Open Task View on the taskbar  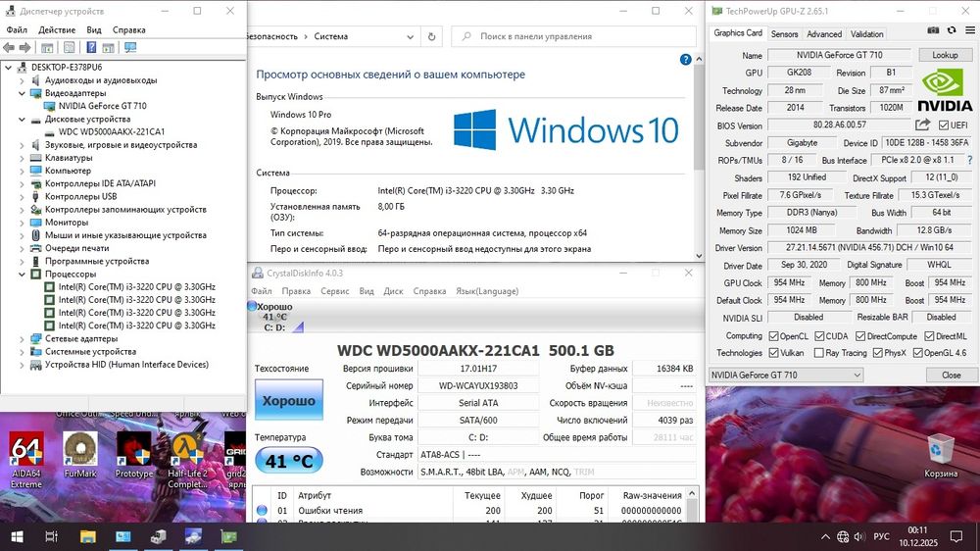pos(52,536)
